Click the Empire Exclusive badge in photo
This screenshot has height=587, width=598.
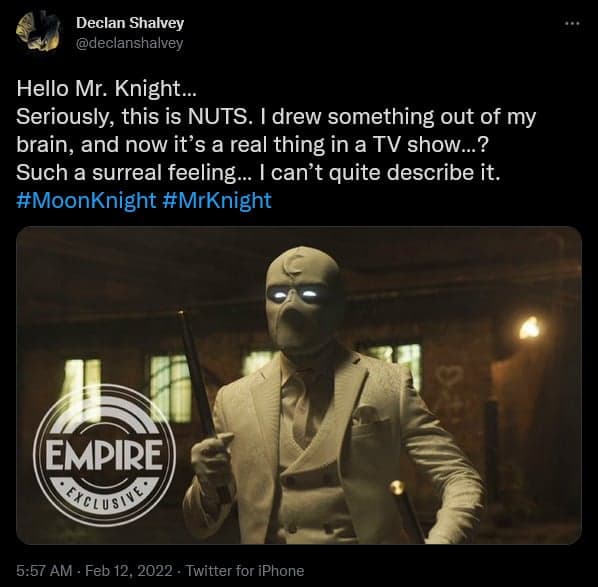(104, 456)
